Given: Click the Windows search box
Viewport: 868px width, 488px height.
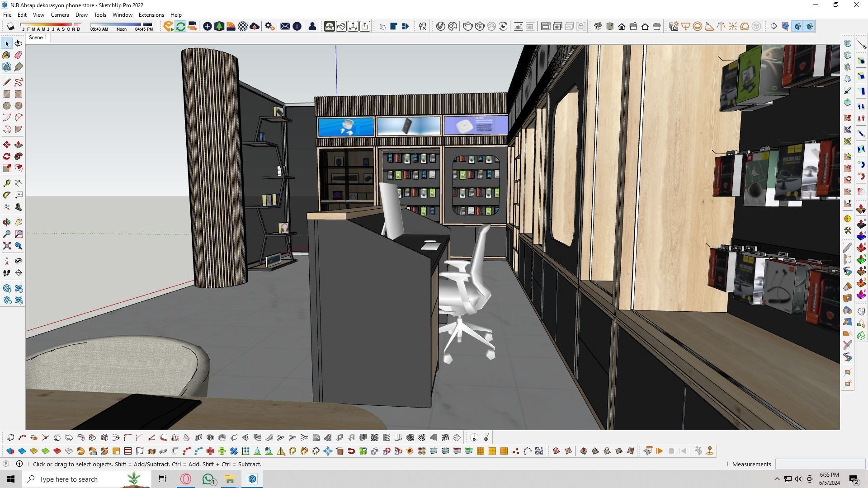Looking at the screenshot, I should click(87, 479).
